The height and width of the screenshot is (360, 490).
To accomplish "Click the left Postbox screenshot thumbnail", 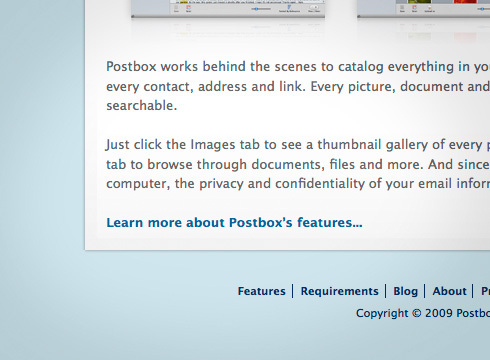I will pyautogui.click(x=228, y=8).
